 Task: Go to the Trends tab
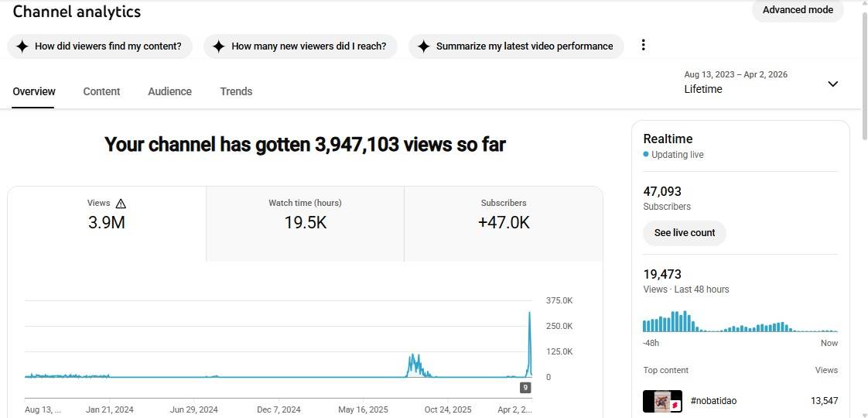click(x=236, y=91)
